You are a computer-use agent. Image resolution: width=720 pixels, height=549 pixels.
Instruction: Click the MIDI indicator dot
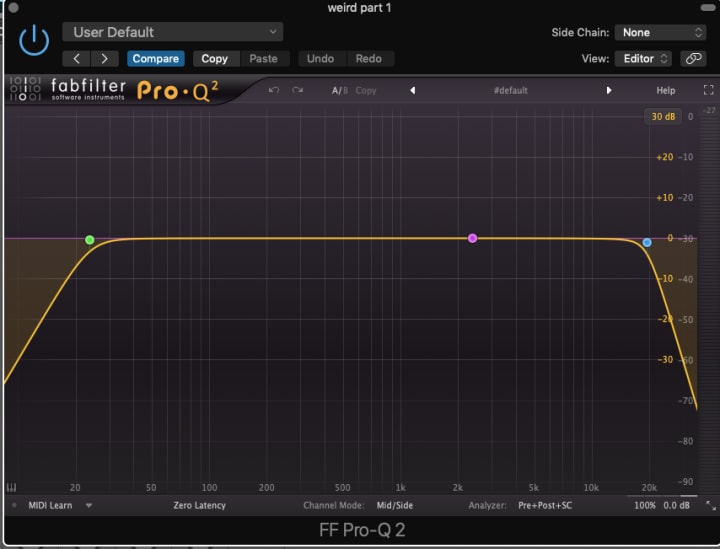coord(14,505)
